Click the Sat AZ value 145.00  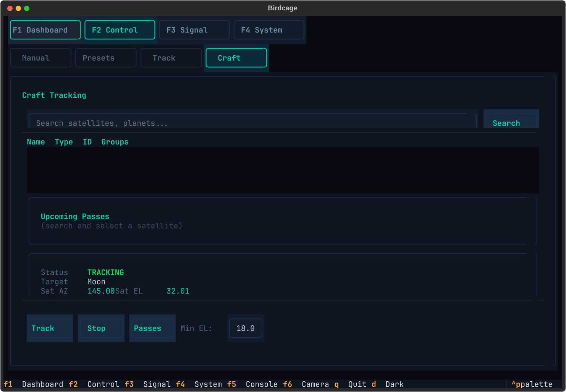click(101, 291)
